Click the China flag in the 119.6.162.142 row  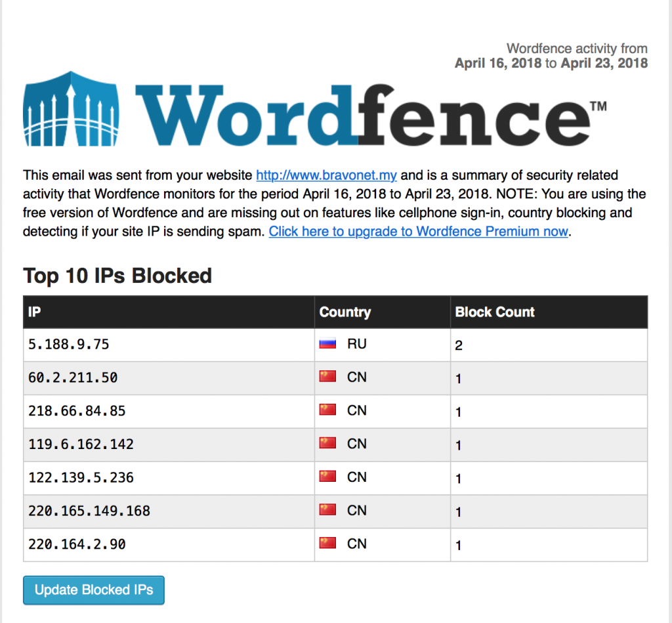(327, 443)
